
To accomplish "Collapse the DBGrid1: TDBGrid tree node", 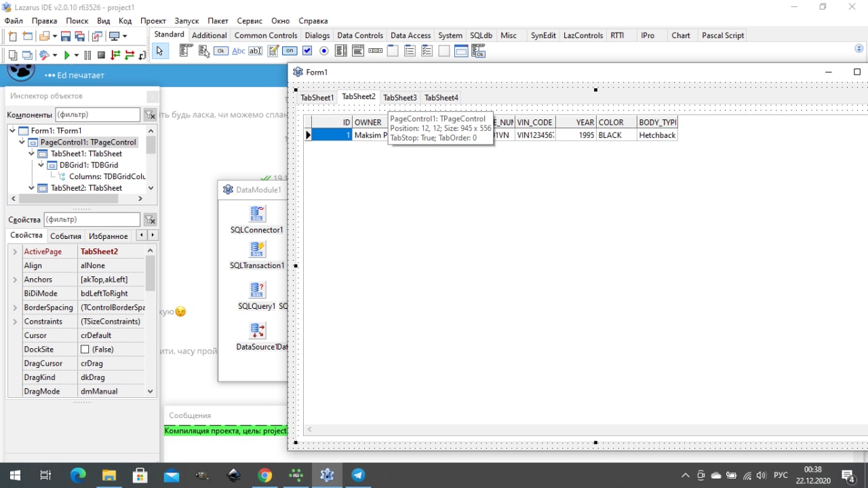I will (x=41, y=165).
